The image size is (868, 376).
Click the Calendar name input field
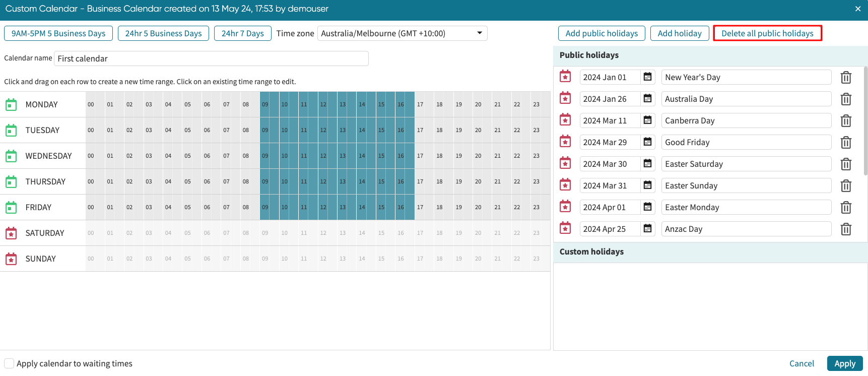coord(211,58)
